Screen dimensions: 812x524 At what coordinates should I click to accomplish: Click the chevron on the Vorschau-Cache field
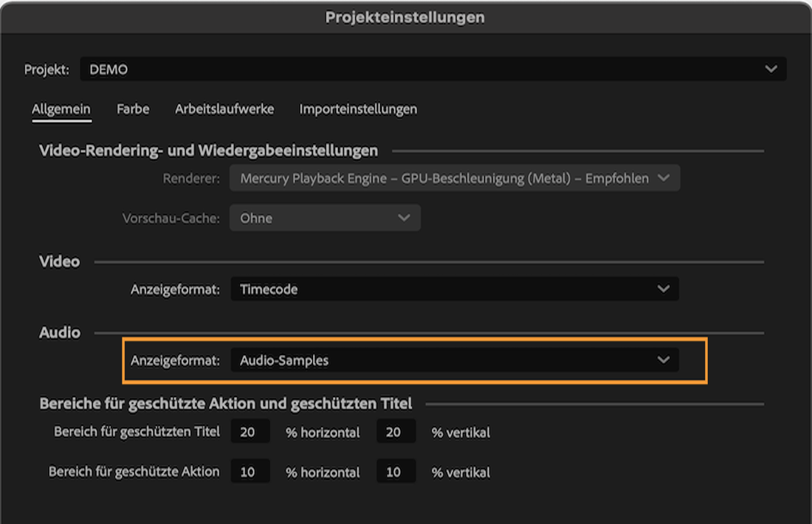click(403, 218)
